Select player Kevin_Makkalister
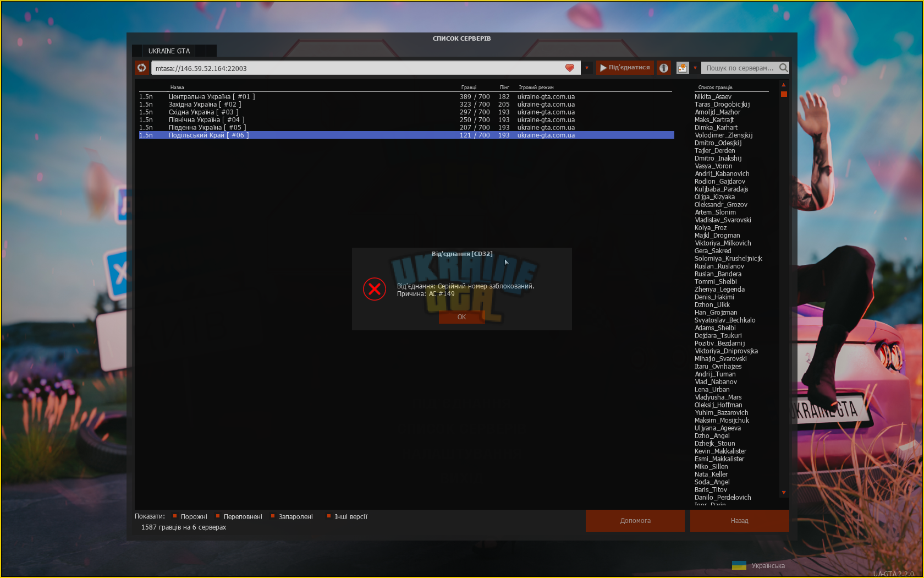924x578 pixels. point(721,451)
